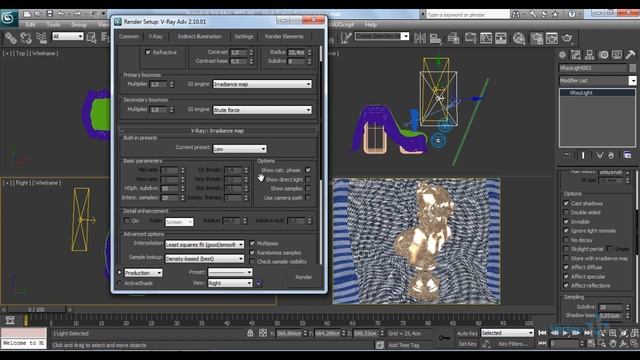Image resolution: width=640 pixels, height=360 pixels.
Task: Open the Display command panel icon
Action: click(617, 55)
